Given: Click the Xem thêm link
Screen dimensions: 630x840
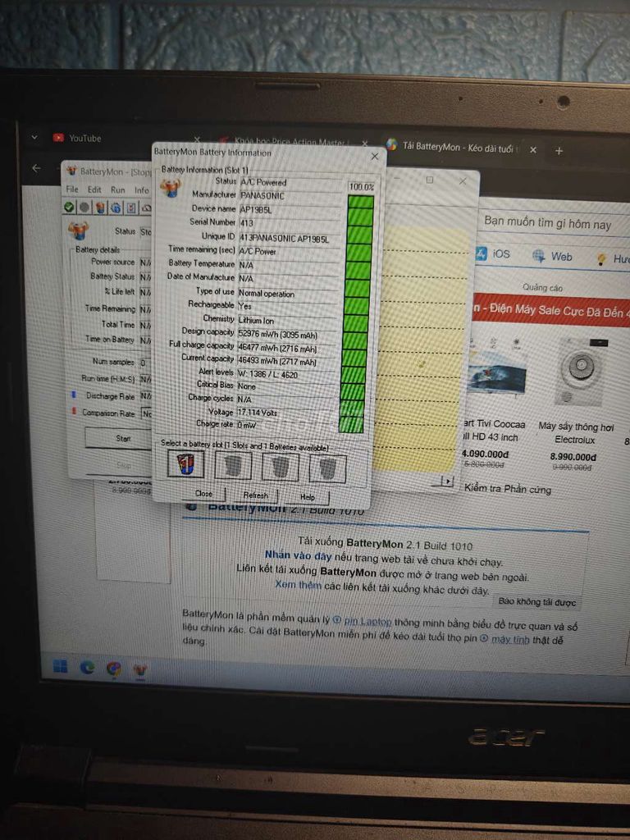Looking at the screenshot, I should click(299, 585).
